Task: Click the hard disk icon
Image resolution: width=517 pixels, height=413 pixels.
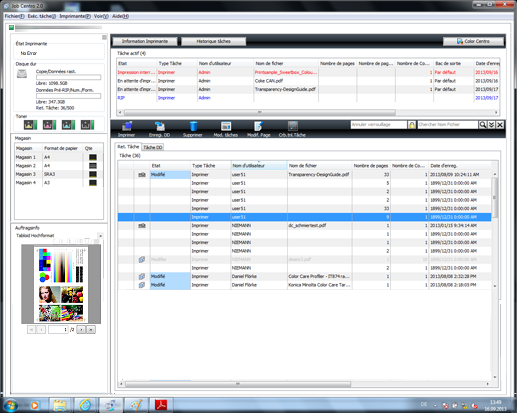Action: (x=22, y=74)
